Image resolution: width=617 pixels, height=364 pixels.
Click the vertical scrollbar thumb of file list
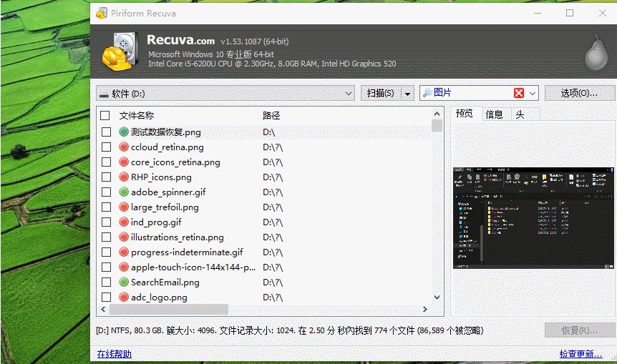437,125
